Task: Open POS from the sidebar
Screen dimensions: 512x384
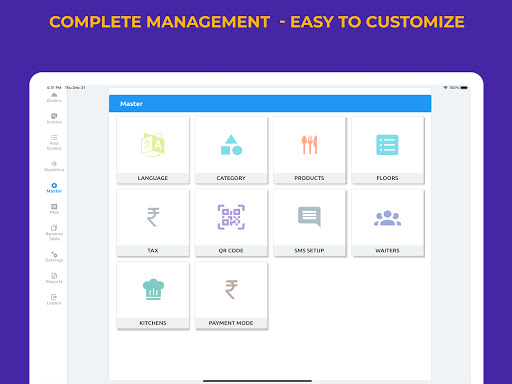Action: pyautogui.click(x=54, y=209)
